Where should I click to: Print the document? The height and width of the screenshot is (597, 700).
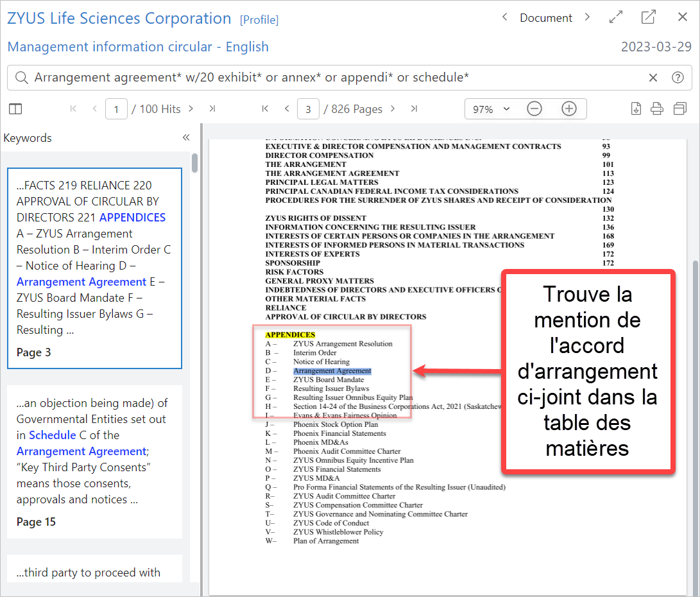pos(657,108)
